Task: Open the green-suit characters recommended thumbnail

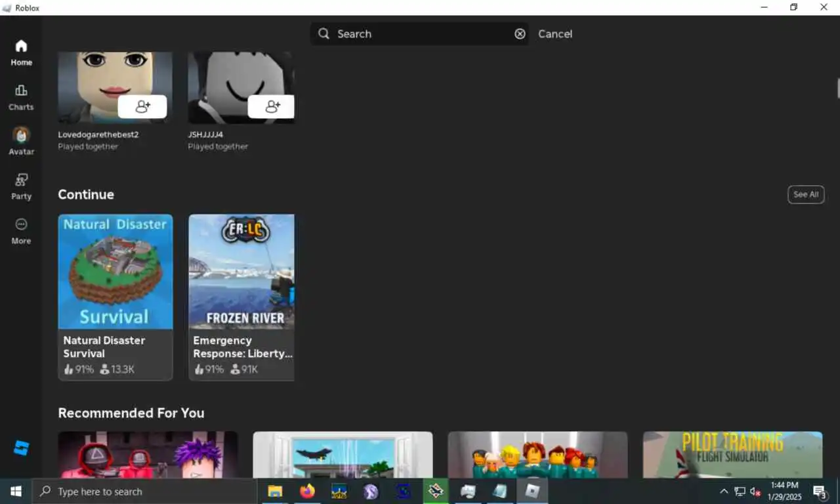Action: 537,454
